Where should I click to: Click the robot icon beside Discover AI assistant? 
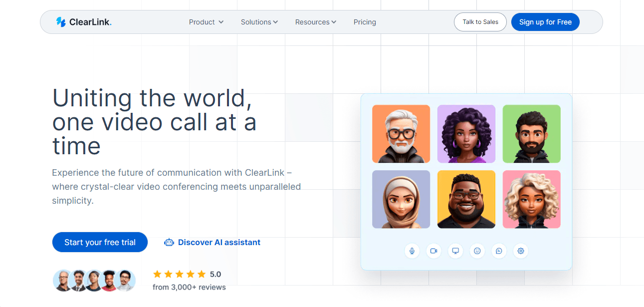click(x=169, y=243)
